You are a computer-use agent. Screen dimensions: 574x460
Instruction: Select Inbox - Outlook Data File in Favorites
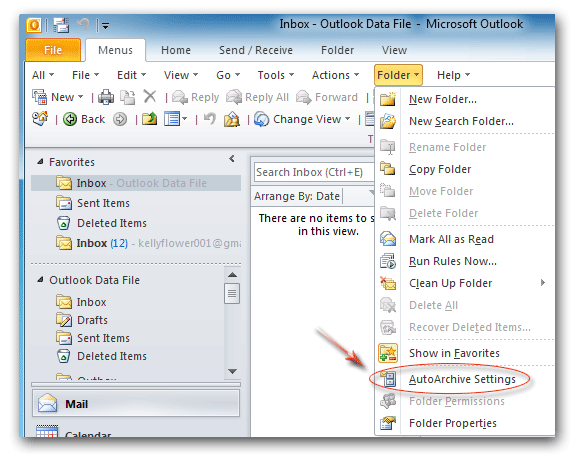tap(136, 183)
